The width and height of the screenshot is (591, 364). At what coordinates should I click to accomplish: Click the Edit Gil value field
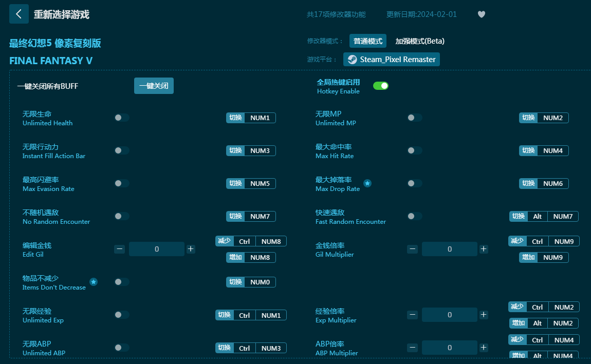tap(157, 249)
